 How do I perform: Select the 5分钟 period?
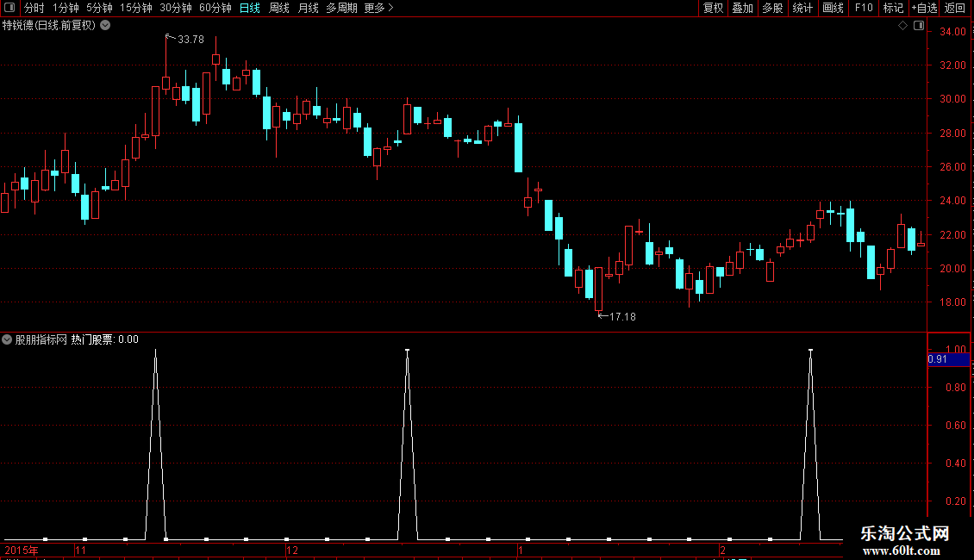[99, 8]
